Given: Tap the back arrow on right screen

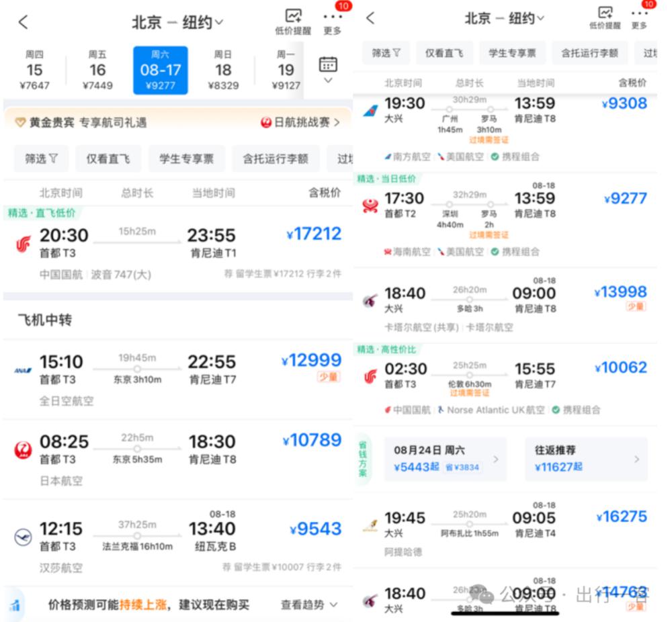Looking at the screenshot, I should coord(370,18).
